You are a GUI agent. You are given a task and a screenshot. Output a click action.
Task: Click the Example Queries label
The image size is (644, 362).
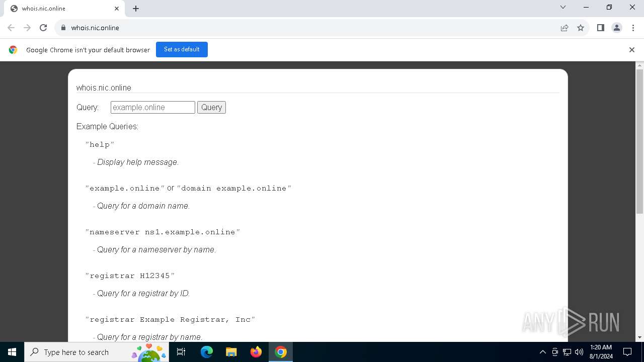[x=107, y=126]
